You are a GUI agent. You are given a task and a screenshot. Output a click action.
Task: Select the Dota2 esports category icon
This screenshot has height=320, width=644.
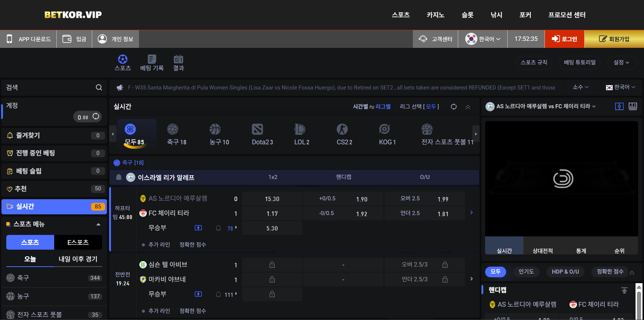[257, 129]
